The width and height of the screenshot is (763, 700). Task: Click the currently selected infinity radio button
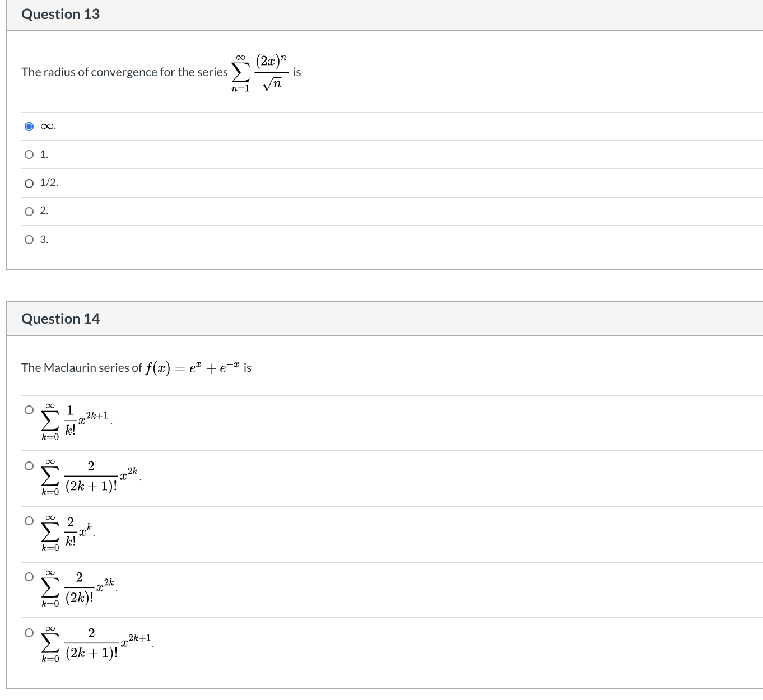[29, 127]
